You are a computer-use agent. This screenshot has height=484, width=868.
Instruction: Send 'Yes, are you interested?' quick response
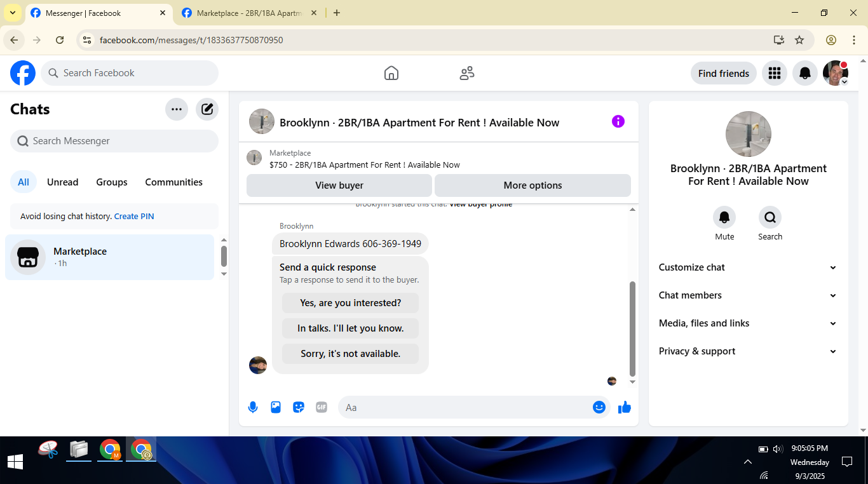tap(351, 303)
